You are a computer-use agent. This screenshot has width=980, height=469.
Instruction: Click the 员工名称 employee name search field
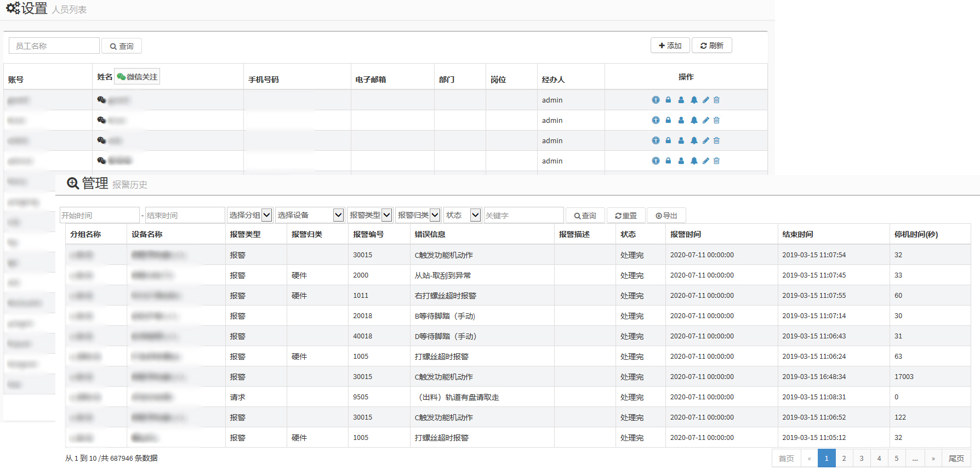click(x=54, y=46)
